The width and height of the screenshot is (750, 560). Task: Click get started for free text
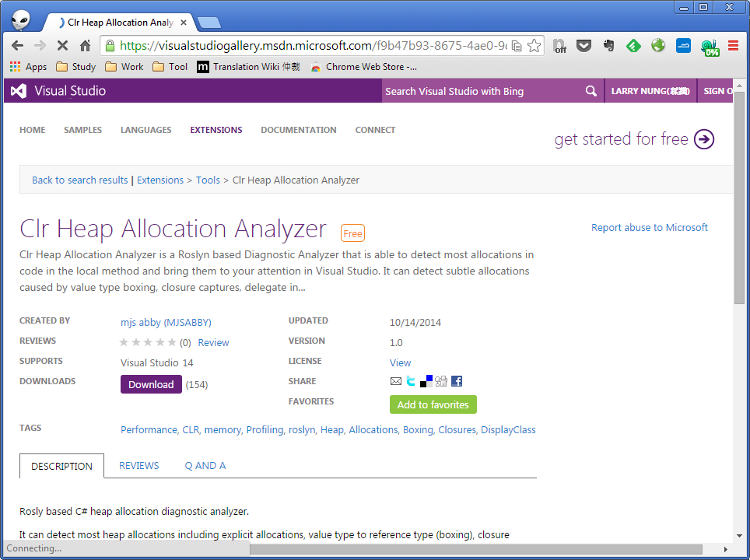[622, 139]
